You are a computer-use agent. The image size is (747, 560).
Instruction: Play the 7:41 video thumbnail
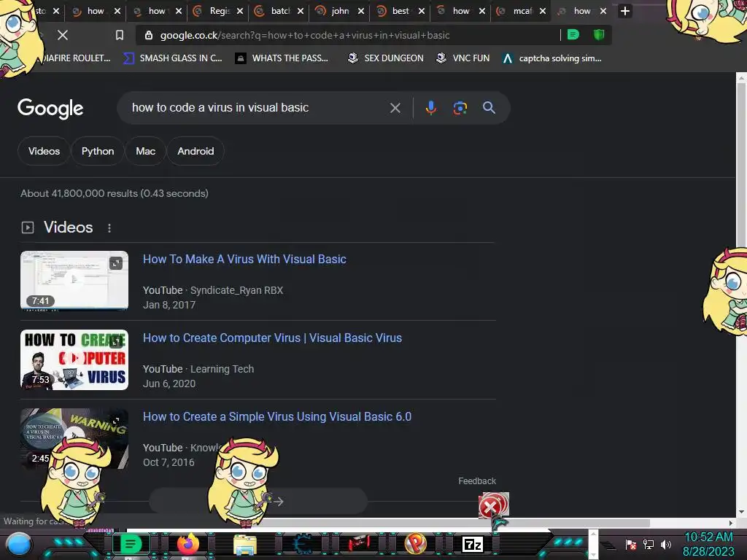tap(74, 281)
